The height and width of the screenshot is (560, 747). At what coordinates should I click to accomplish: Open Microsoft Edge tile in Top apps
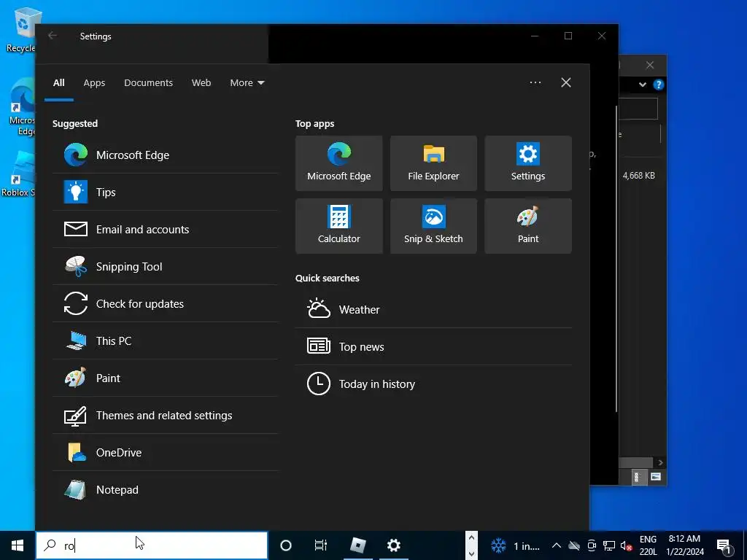coord(338,163)
